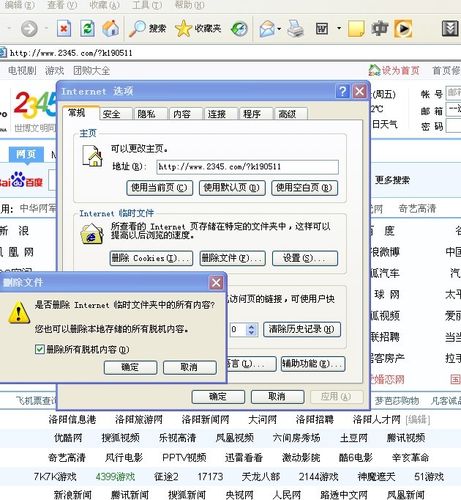The height and width of the screenshot is (500, 461).
Task: Click the 密码 field on the 2345 page
Action: click(x=454, y=126)
